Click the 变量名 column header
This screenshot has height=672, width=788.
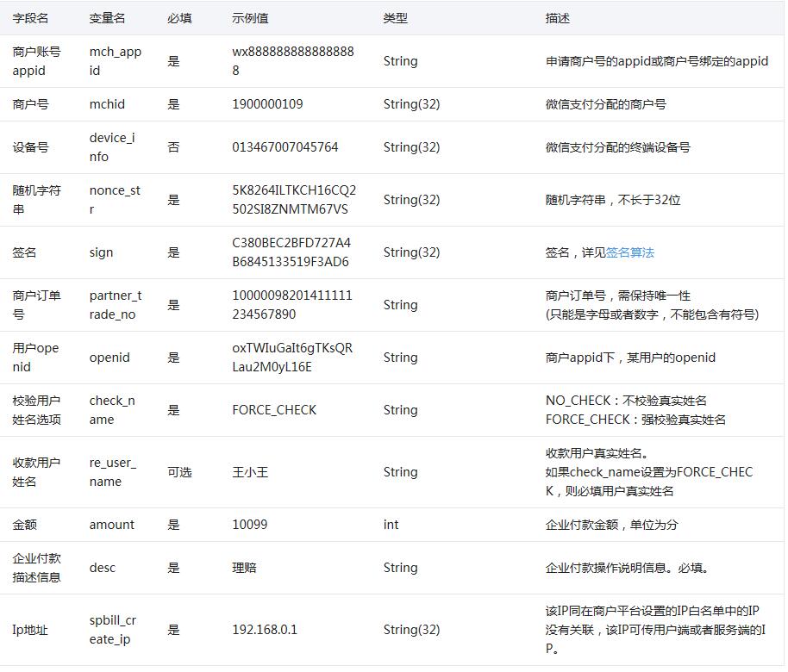click(107, 18)
